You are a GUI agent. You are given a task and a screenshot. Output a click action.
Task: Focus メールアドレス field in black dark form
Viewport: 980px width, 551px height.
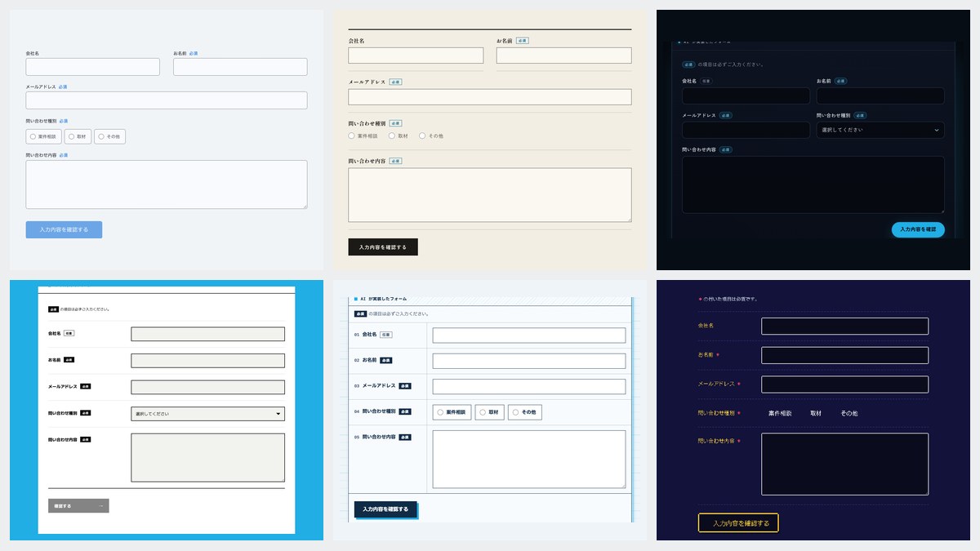click(746, 130)
